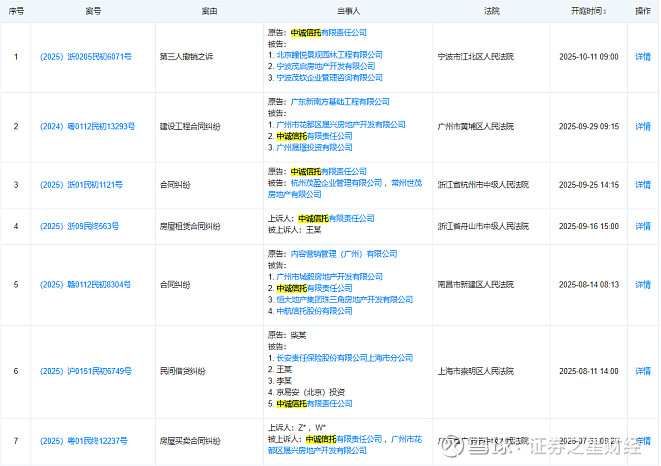Click the 序号 column header
The height and width of the screenshot is (466, 661).
16,11
